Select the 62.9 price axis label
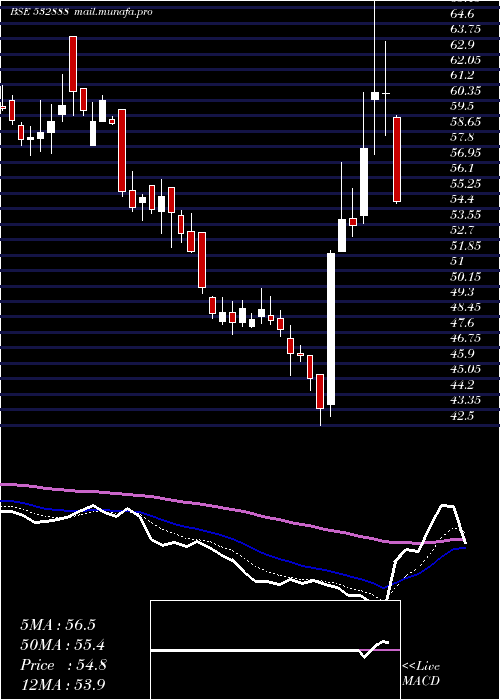The width and height of the screenshot is (500, 700). coord(462,45)
